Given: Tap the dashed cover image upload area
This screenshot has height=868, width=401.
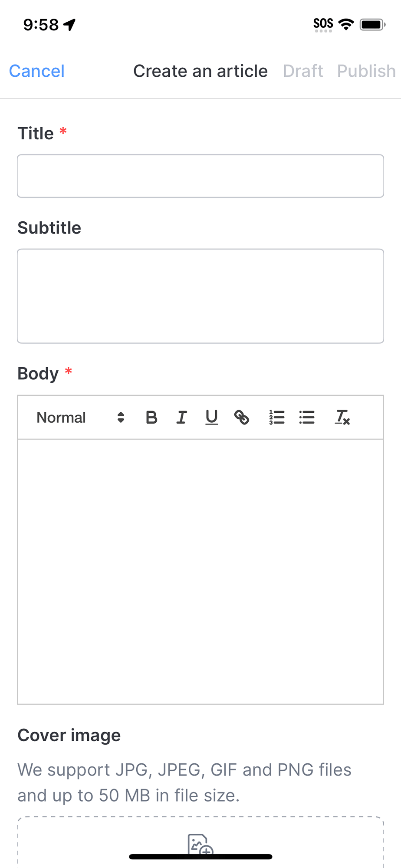Looking at the screenshot, I should (x=200, y=842).
